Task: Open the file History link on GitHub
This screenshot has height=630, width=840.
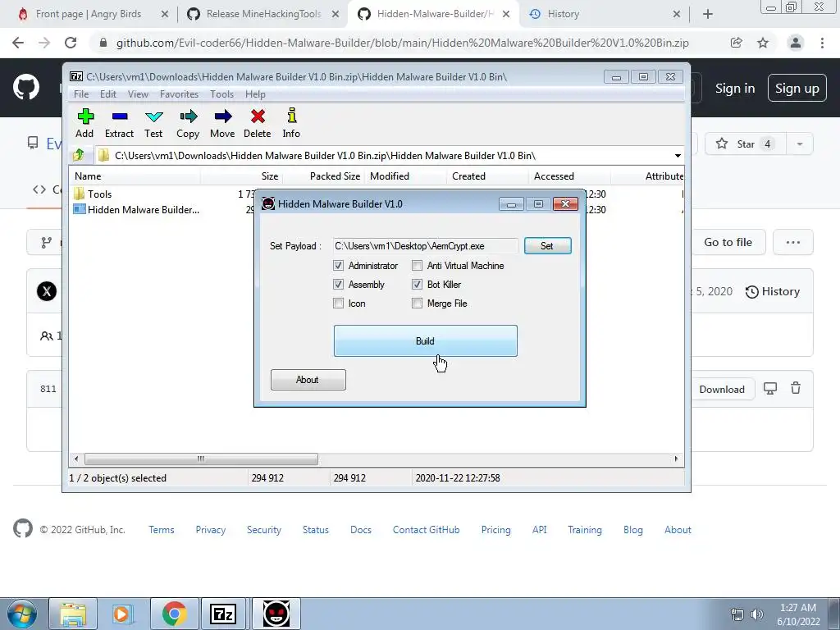Action: (x=773, y=291)
